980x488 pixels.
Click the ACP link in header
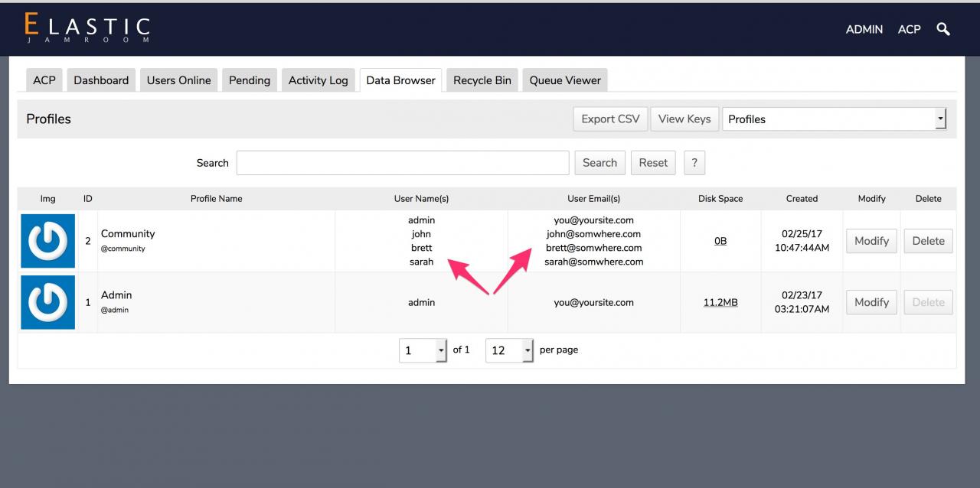[x=910, y=29]
